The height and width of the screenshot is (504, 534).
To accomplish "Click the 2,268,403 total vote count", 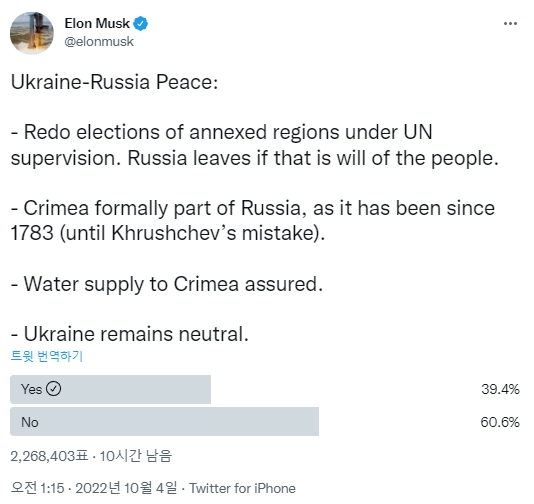I will pos(49,456).
